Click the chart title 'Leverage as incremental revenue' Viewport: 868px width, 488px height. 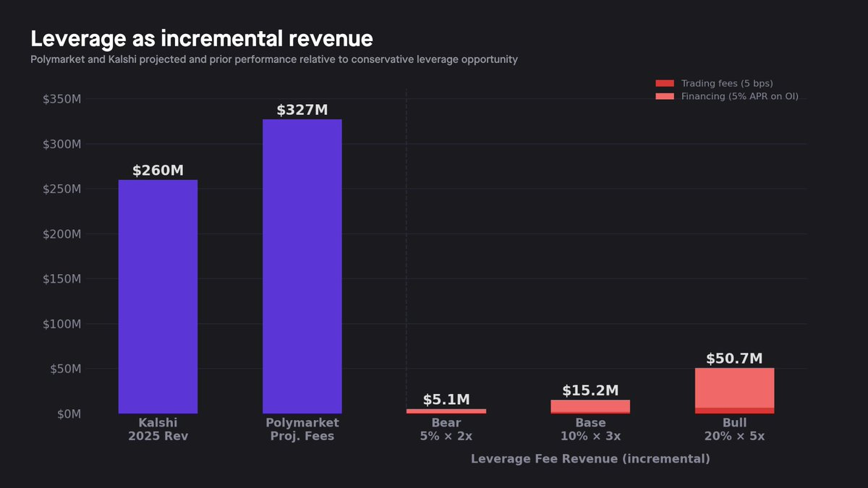(201, 38)
